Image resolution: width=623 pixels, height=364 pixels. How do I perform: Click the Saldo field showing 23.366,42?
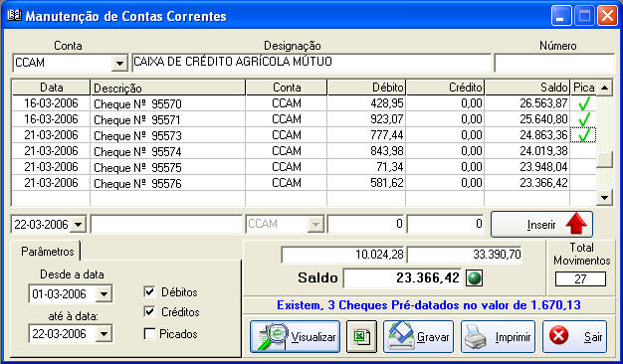(403, 277)
